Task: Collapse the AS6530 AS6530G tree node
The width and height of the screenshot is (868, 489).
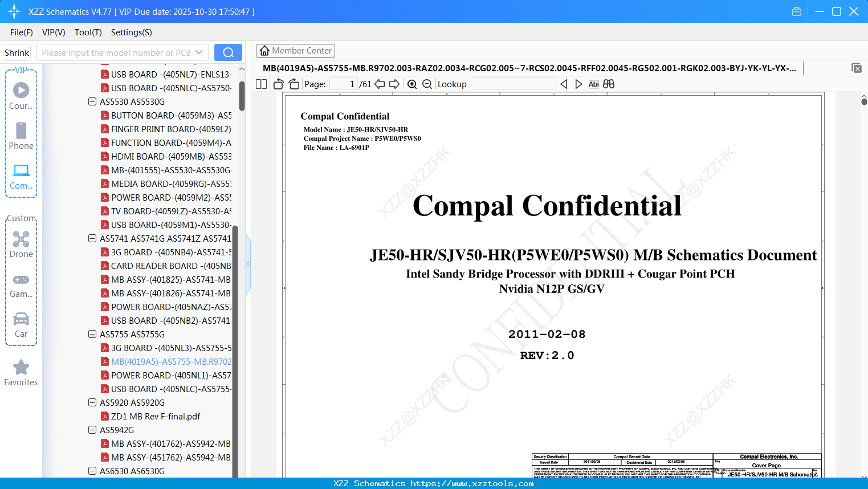Action: pyautogui.click(x=92, y=471)
